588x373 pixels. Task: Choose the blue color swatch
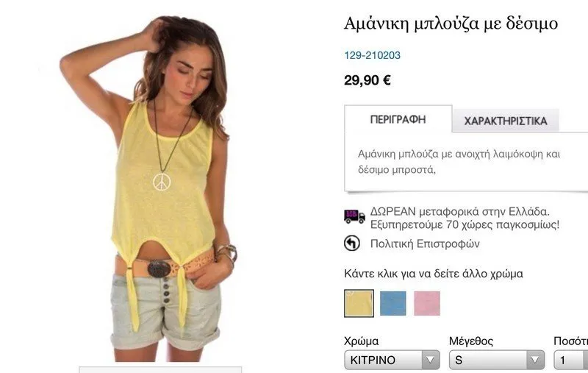(393, 303)
